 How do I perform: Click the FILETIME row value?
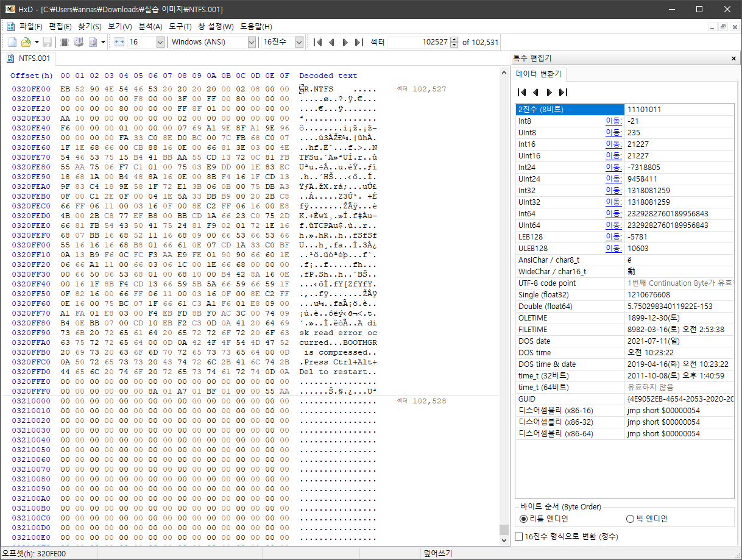click(x=679, y=330)
